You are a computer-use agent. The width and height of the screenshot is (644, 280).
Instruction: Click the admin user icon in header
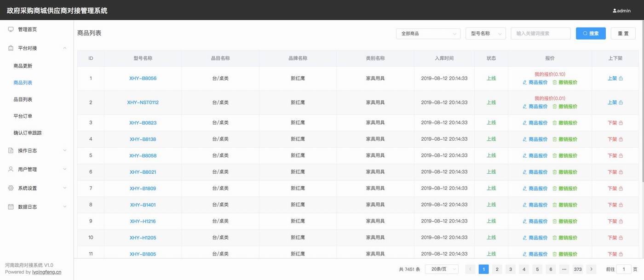(615, 11)
